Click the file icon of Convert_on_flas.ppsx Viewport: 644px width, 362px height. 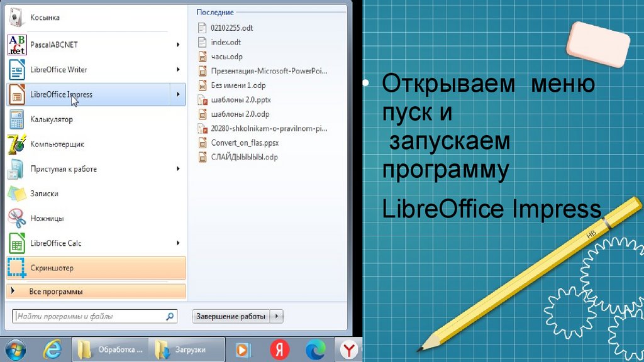coord(202,143)
